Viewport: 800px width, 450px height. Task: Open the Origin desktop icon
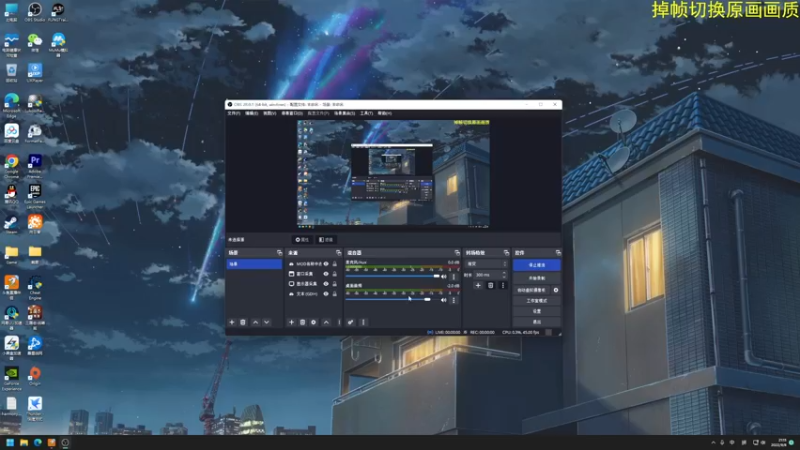pyautogui.click(x=35, y=377)
